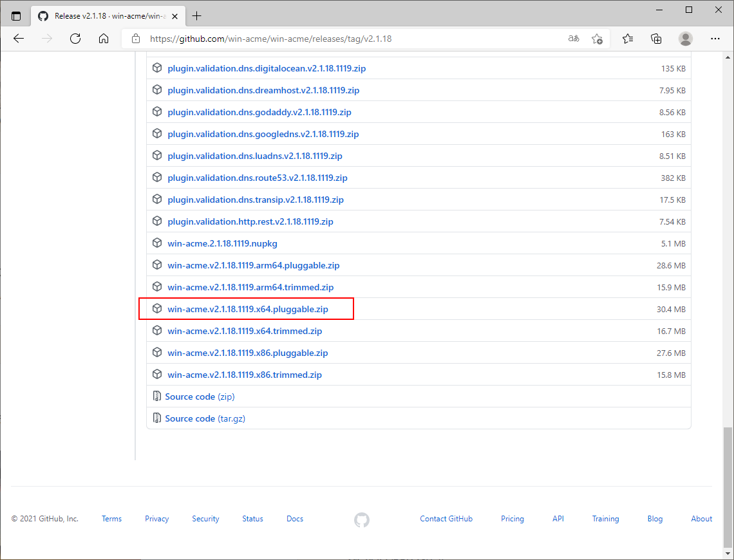Click the scrollbar up arrow
Viewport: 734px width, 560px height.
point(728,57)
